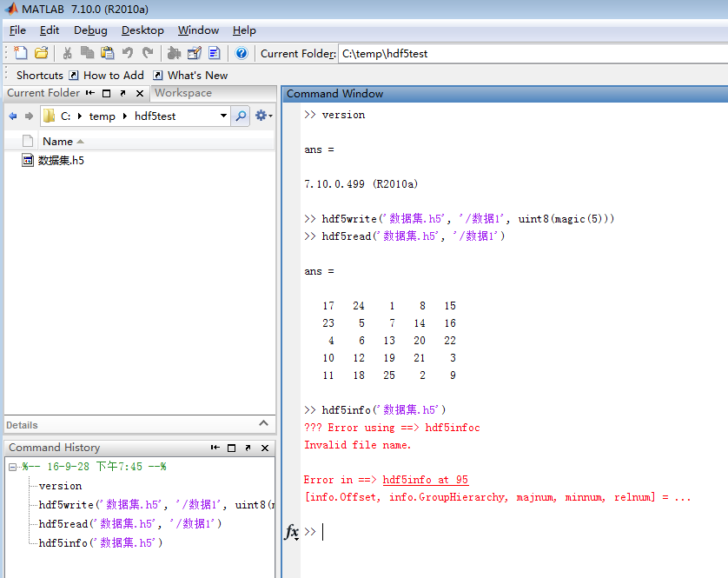This screenshot has width=728, height=578.
Task: Select the 数据集.h5 file in folder list
Action: click(61, 161)
